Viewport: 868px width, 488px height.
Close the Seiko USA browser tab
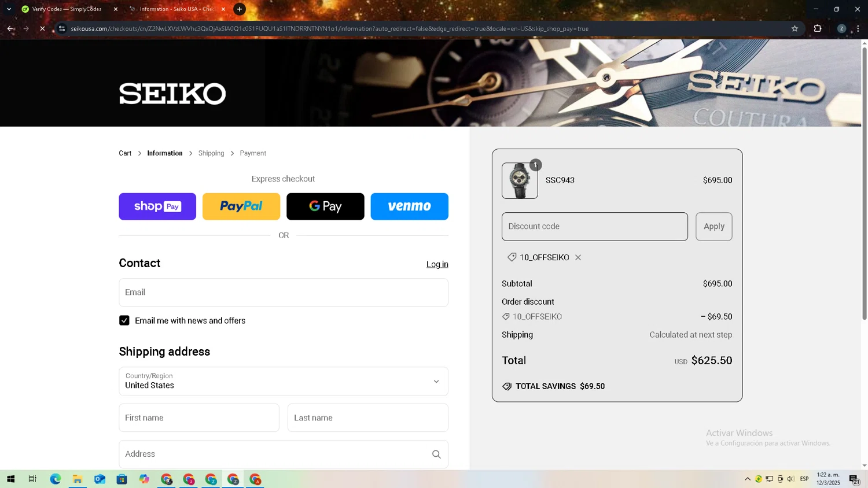click(223, 9)
